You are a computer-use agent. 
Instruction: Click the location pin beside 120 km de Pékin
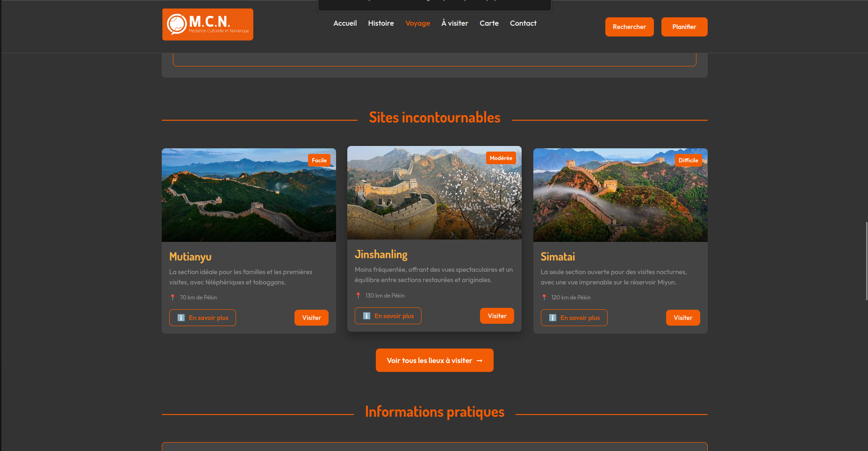click(544, 298)
